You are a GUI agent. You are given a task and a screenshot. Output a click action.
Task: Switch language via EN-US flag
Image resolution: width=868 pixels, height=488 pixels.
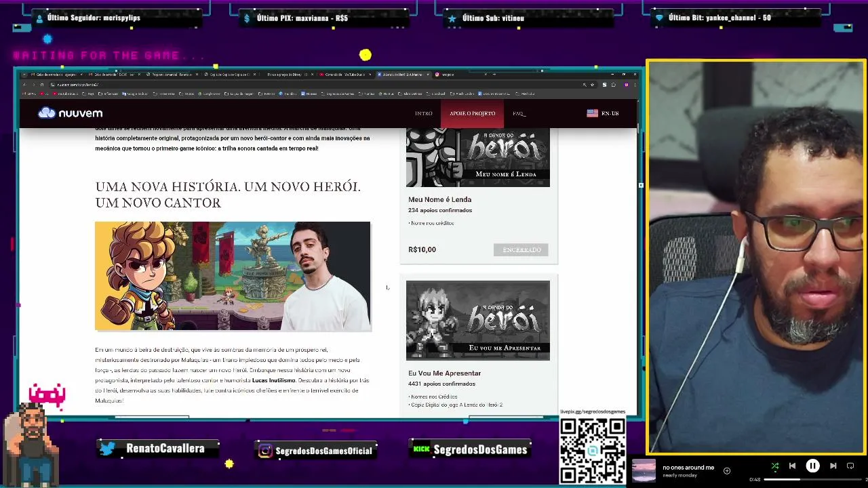603,113
